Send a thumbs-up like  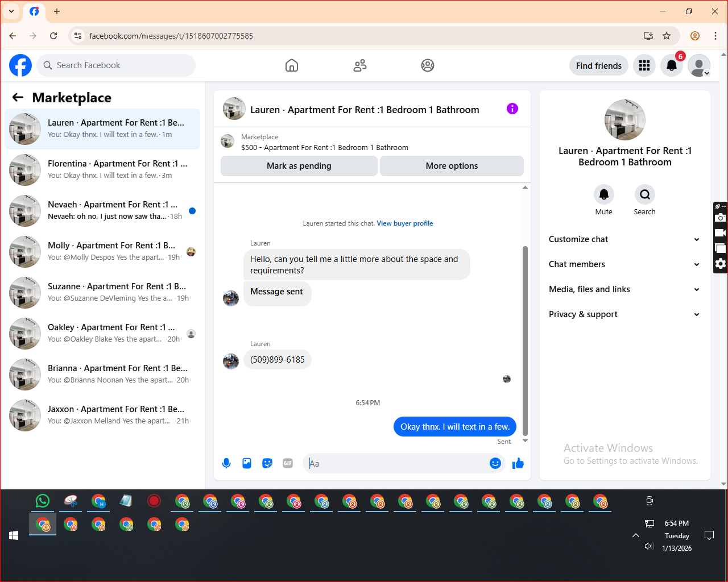[518, 463]
